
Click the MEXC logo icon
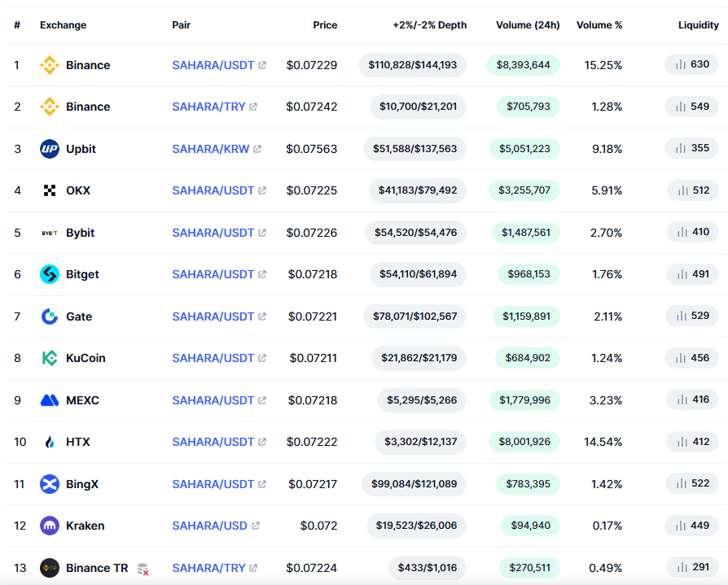49,400
